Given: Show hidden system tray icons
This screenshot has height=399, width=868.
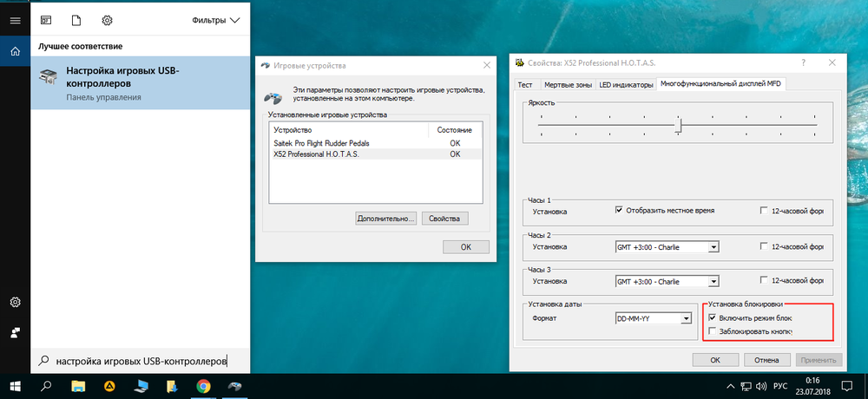Looking at the screenshot, I should 731,386.
